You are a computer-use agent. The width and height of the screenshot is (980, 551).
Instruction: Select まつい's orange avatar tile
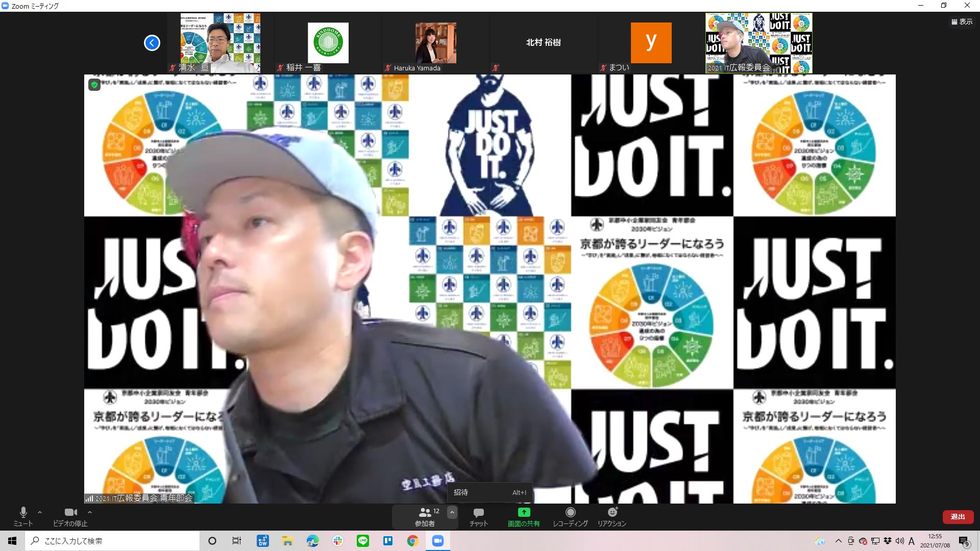(651, 43)
